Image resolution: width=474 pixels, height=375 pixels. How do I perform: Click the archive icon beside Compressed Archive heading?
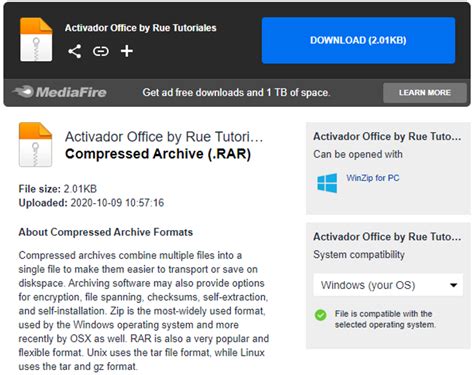[35, 144]
